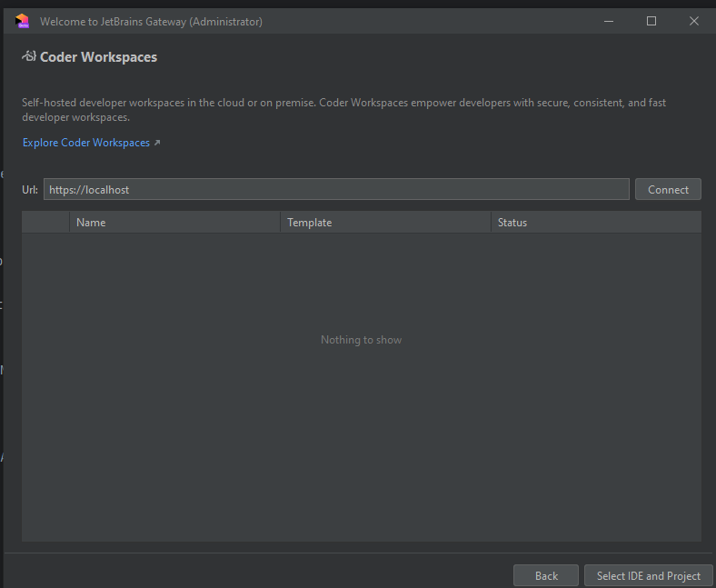Close the JetBrains Gateway window

pos(694,21)
